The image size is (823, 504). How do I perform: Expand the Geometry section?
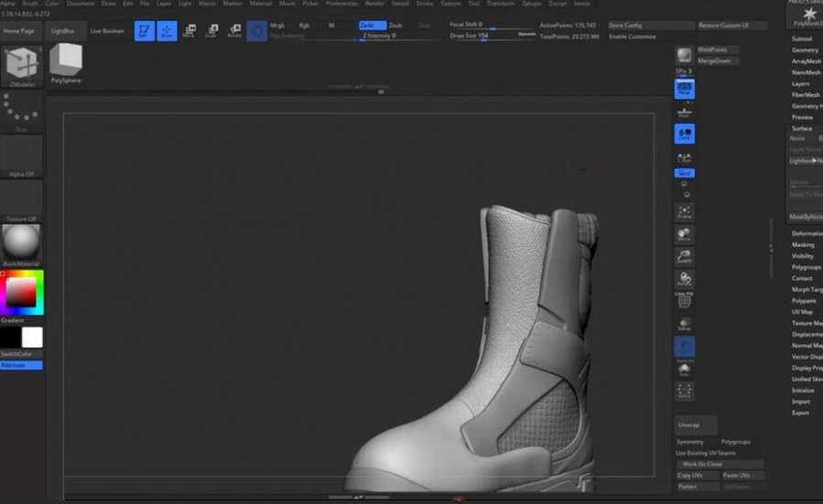(806, 49)
